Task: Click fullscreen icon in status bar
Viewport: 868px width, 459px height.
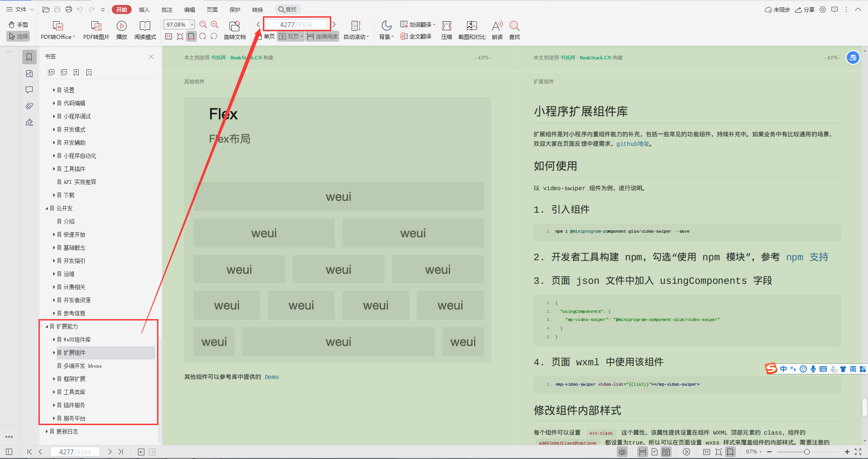Action: pyautogui.click(x=858, y=452)
